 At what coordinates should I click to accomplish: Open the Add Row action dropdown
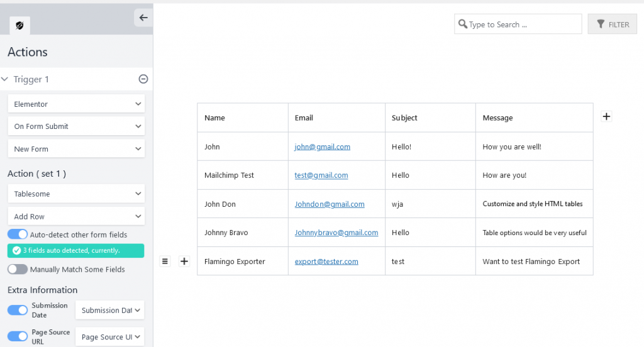click(x=76, y=216)
